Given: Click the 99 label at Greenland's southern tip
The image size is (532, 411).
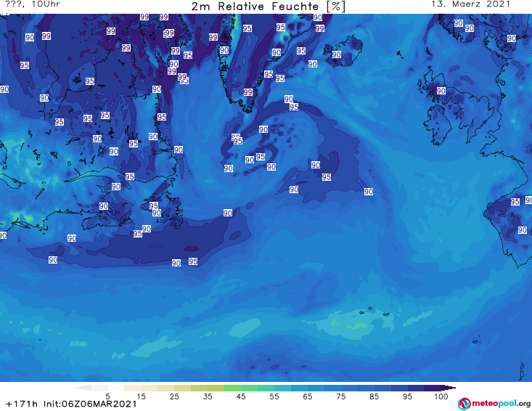Looking at the screenshot, I should (x=248, y=92).
